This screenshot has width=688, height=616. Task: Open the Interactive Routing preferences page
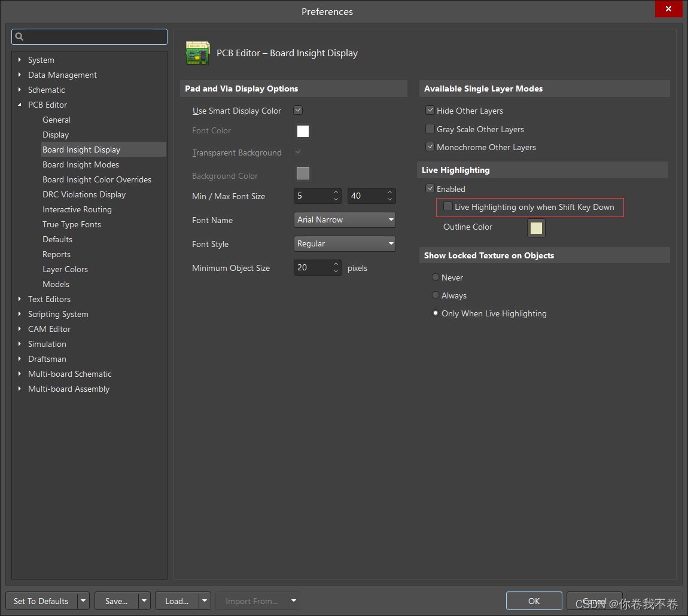coord(77,209)
